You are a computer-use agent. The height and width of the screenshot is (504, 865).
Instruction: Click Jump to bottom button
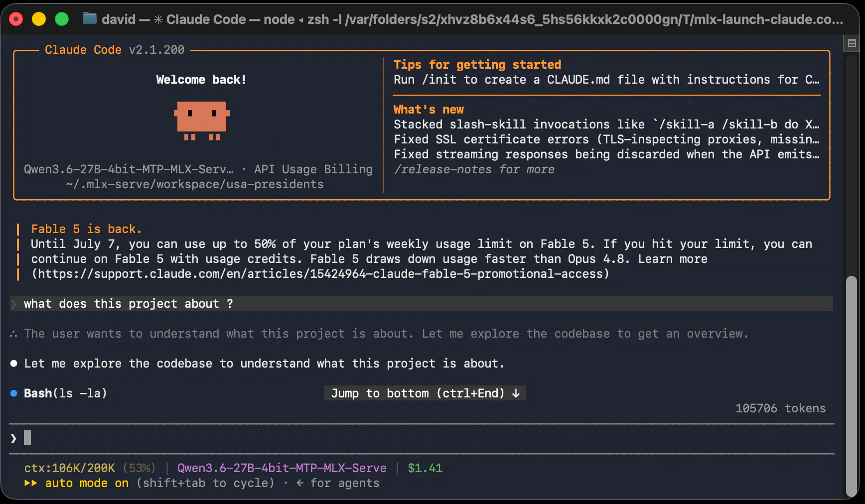pyautogui.click(x=425, y=393)
